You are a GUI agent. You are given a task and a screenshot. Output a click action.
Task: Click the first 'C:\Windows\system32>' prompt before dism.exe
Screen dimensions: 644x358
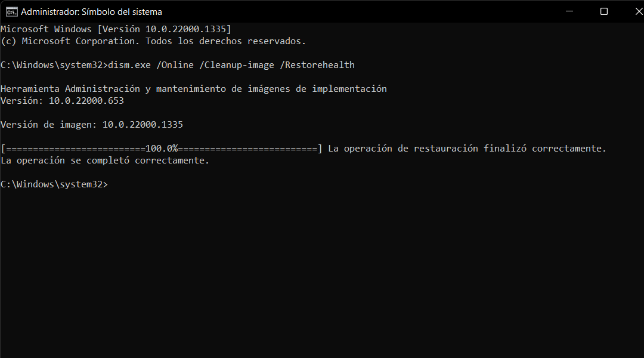[54, 65]
